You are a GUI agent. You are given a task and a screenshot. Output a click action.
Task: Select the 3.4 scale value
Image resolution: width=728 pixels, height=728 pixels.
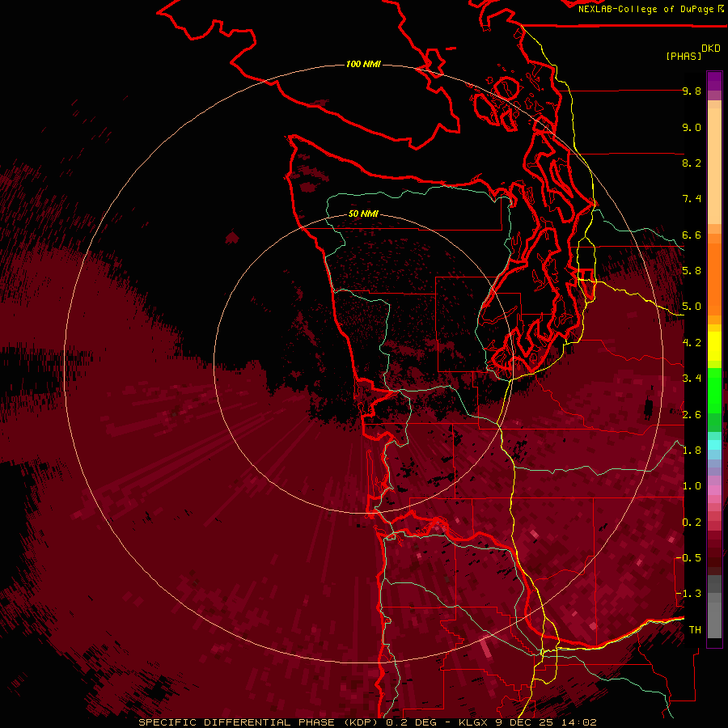click(x=692, y=379)
